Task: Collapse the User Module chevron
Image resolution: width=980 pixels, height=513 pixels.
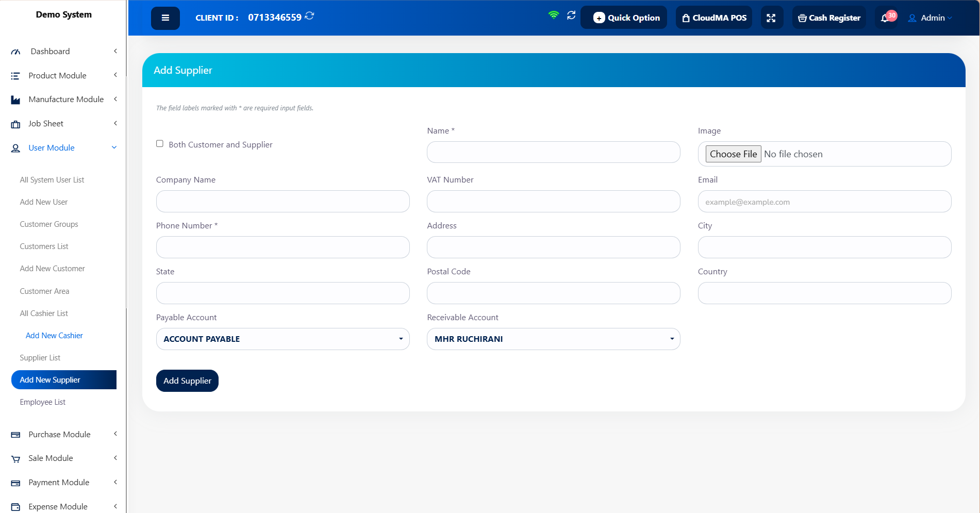Action: tap(114, 147)
